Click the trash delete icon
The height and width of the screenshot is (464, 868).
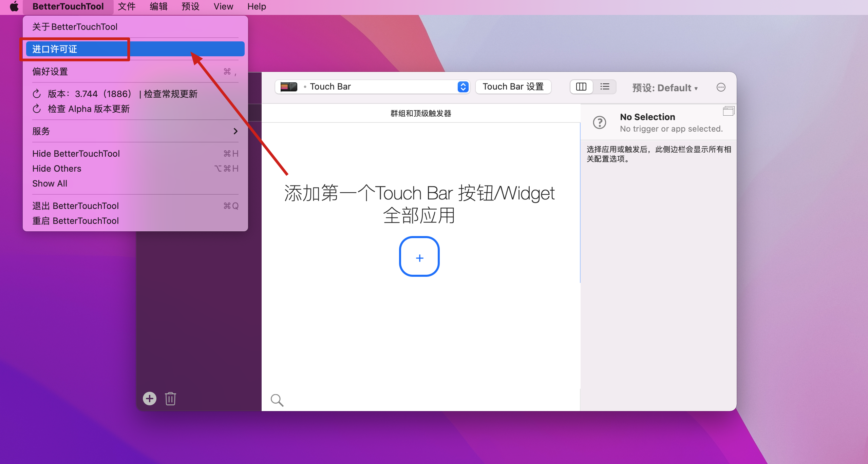coord(170,399)
